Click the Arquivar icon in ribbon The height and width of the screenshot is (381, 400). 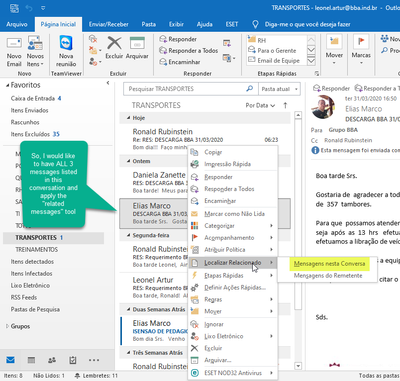coord(137,44)
